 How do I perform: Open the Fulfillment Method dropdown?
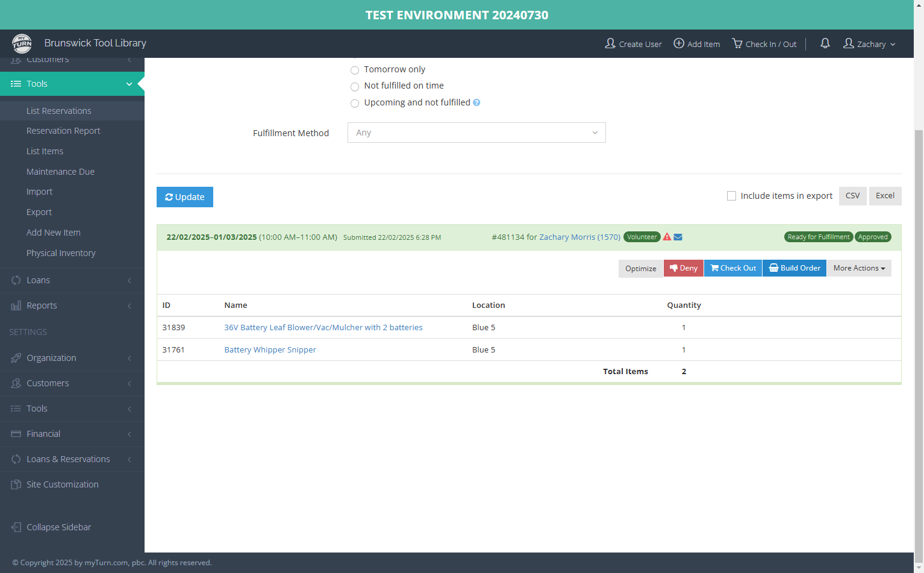tap(476, 133)
